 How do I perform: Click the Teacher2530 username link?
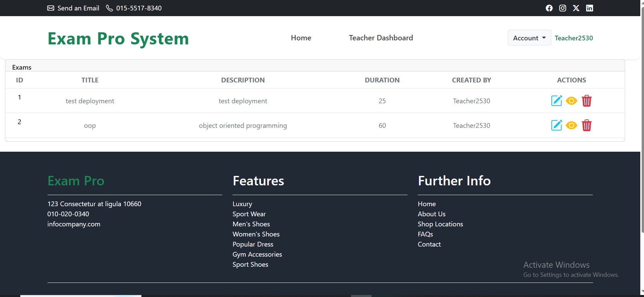[574, 38]
